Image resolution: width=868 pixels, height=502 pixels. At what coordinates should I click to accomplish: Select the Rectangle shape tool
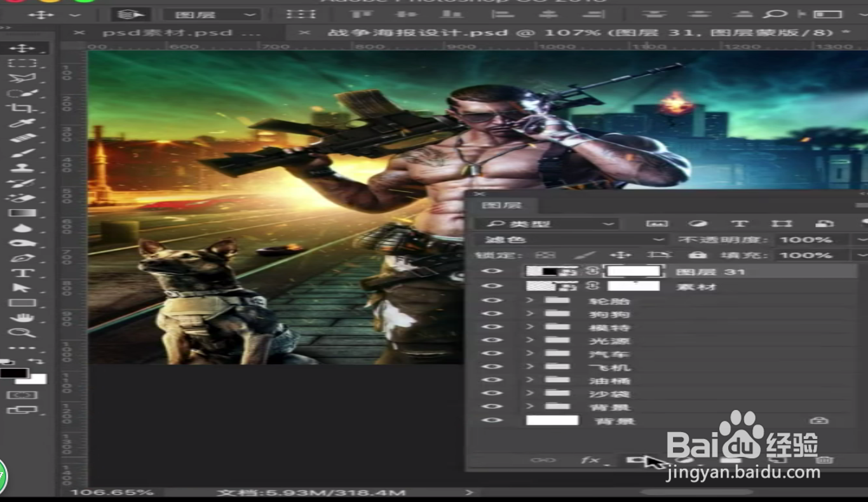[22, 302]
